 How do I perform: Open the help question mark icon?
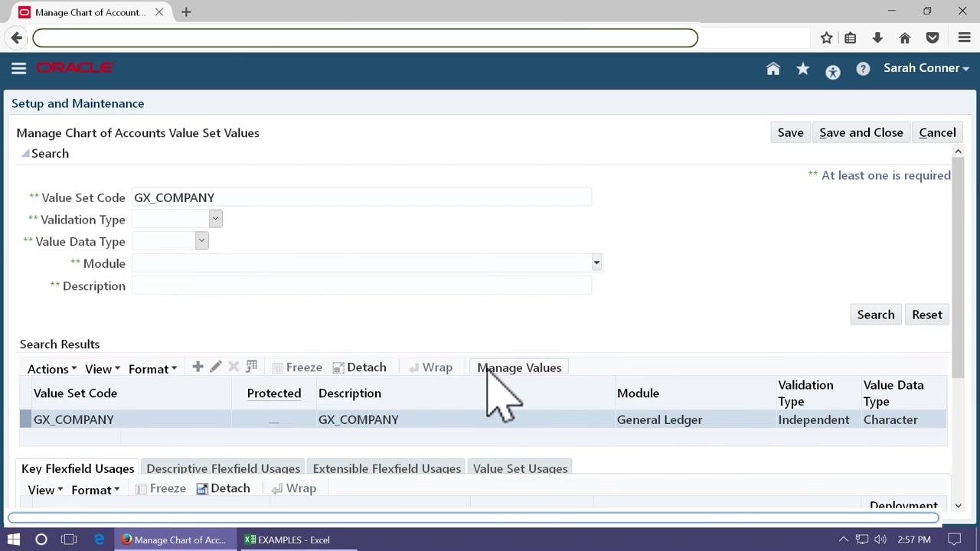[x=863, y=69]
